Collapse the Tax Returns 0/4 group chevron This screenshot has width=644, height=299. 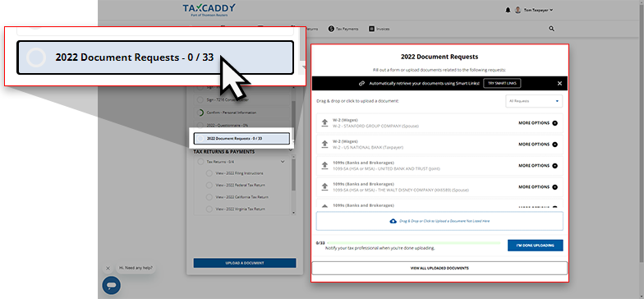[283, 162]
